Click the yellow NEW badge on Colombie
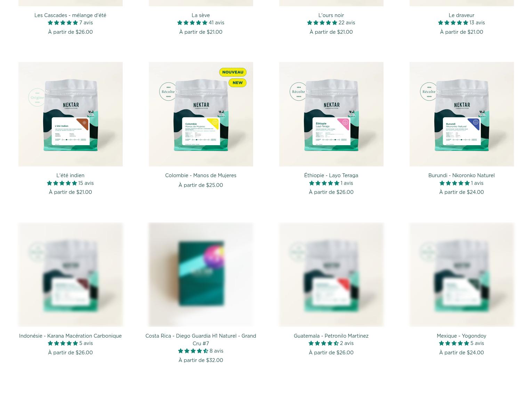 pos(237,83)
